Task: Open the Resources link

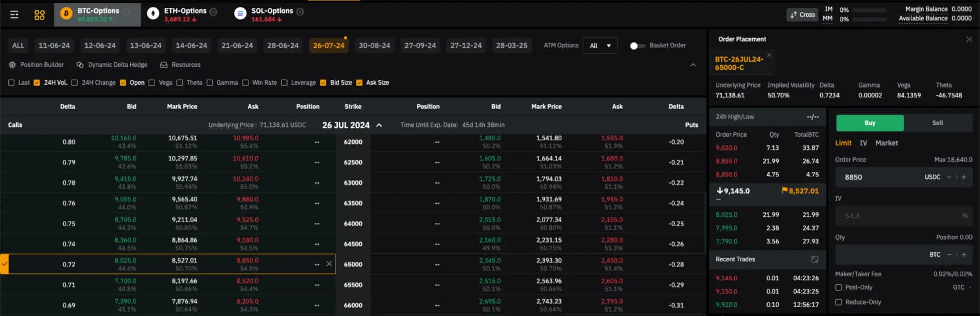Action: click(186, 65)
